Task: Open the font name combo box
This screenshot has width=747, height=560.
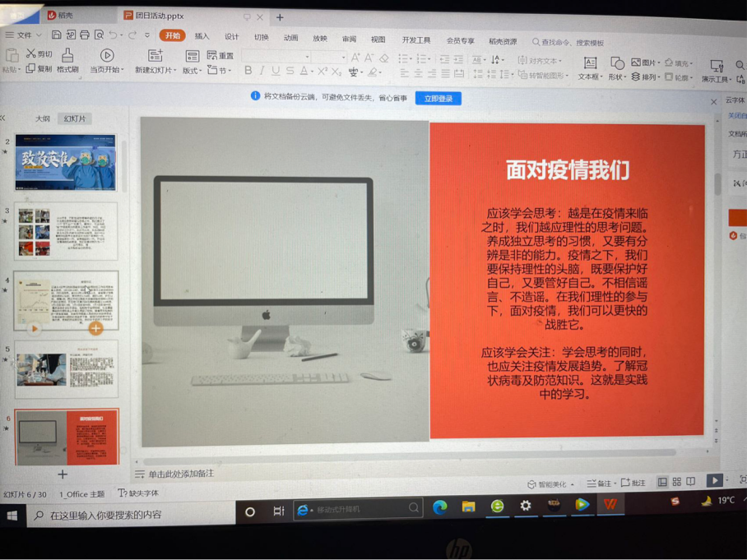Action: point(274,57)
